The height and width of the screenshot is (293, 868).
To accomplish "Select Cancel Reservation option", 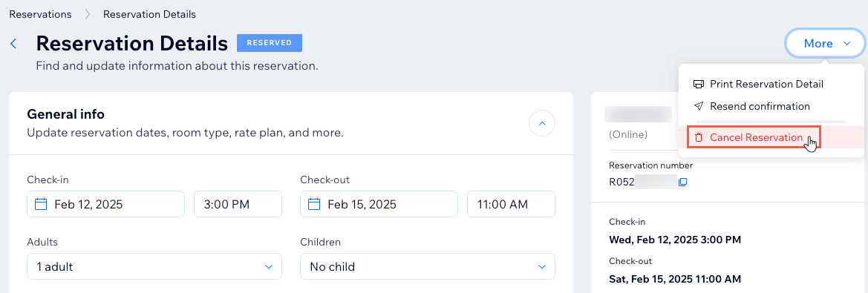I will (756, 138).
